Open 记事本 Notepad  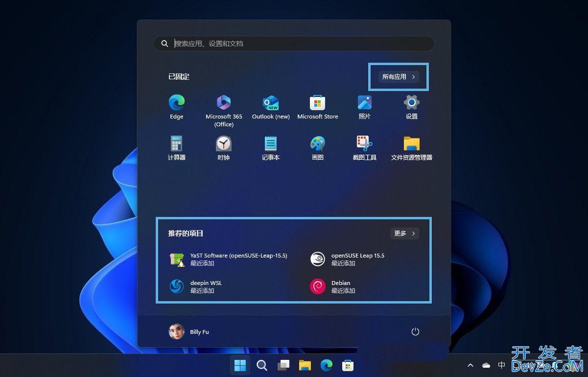click(x=271, y=148)
